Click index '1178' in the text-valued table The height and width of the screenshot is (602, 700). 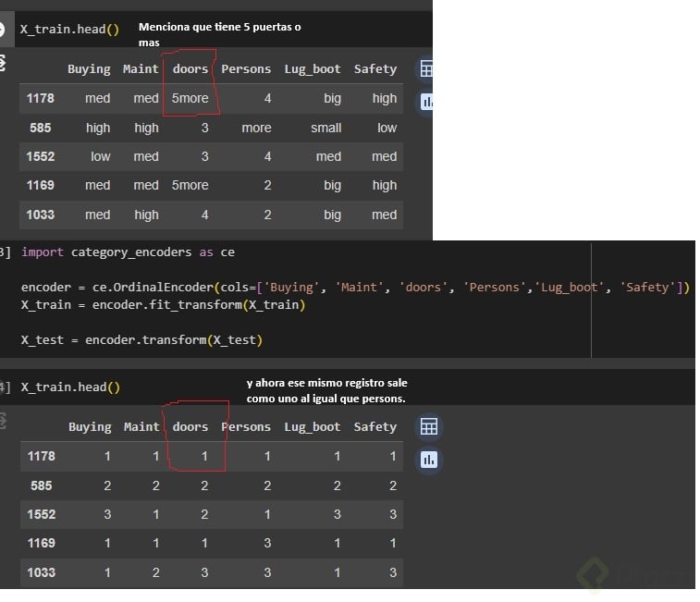[40, 98]
